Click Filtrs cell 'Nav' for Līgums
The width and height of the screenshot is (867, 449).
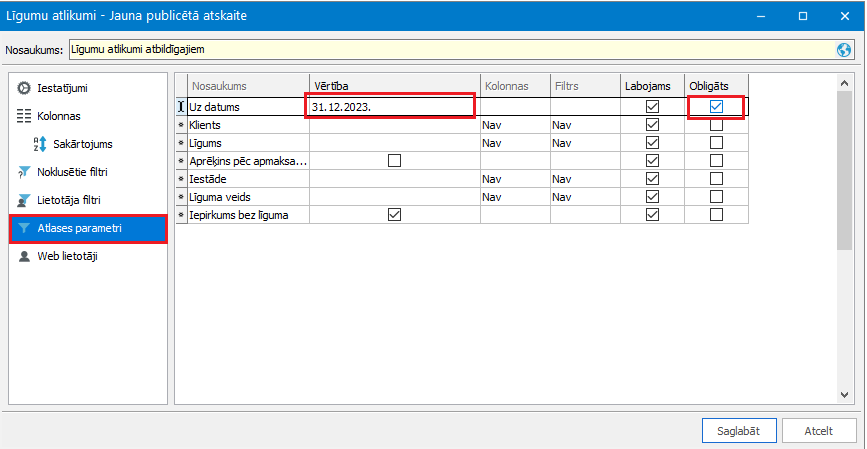point(585,143)
